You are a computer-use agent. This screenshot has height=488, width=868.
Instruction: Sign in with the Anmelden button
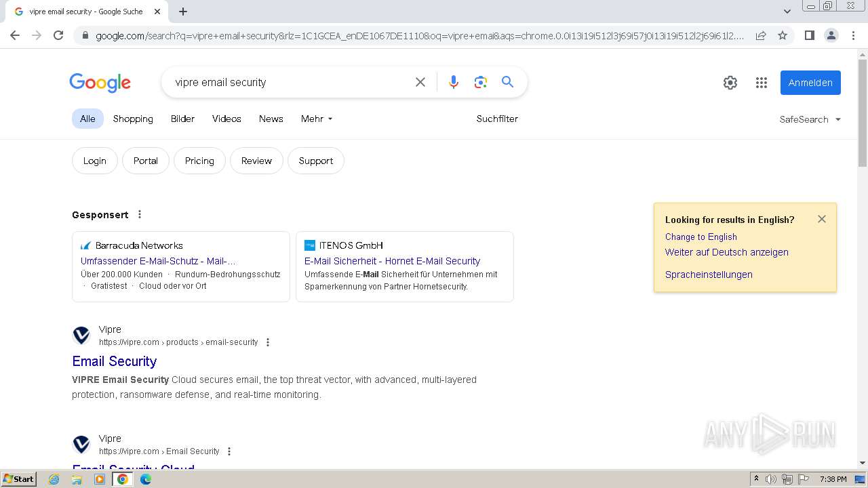(810, 83)
